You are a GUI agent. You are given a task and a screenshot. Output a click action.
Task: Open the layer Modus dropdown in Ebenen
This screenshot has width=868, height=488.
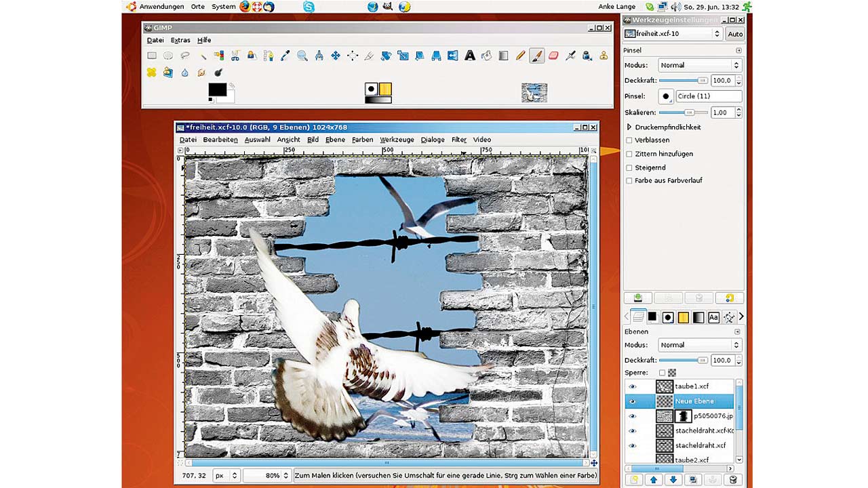click(699, 345)
